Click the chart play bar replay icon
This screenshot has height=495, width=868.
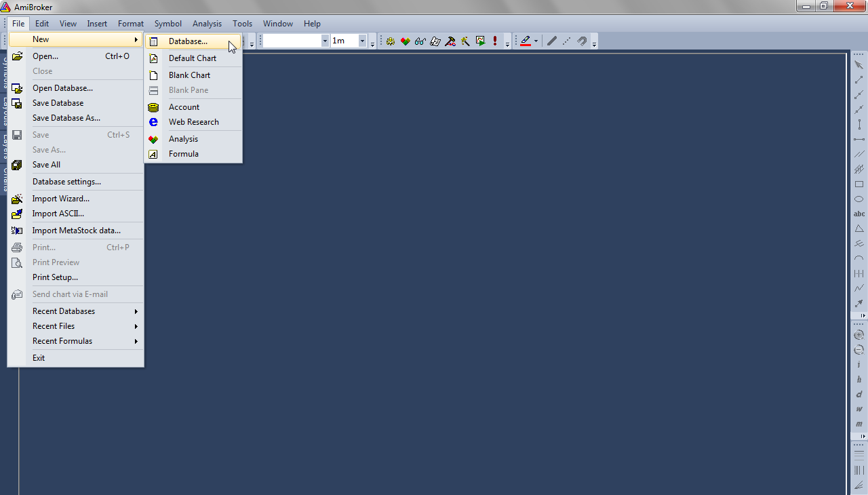(x=480, y=41)
